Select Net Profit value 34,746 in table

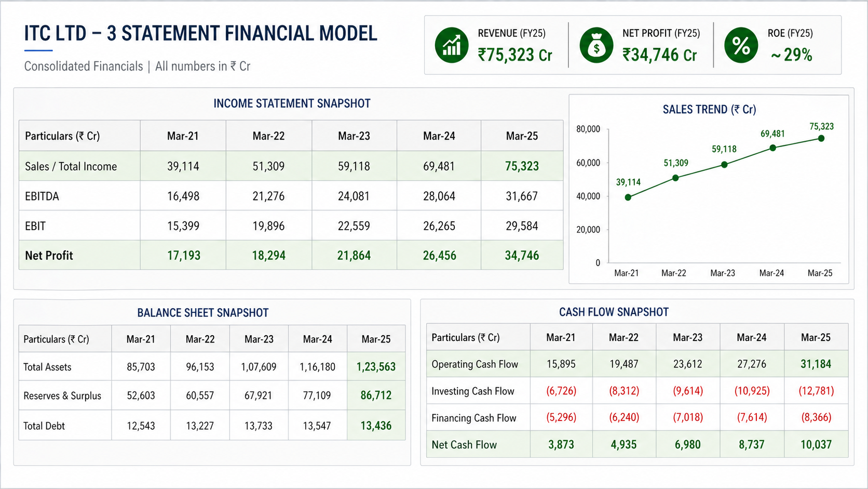522,256
